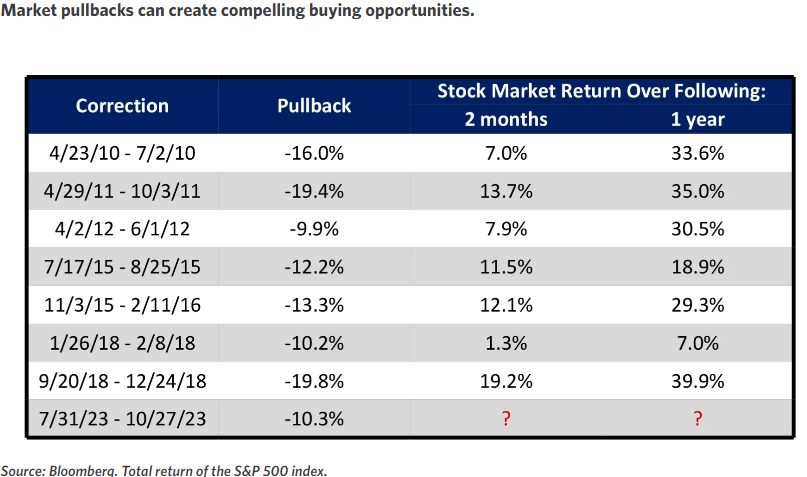Click the -19.4% pullback value

[314, 191]
